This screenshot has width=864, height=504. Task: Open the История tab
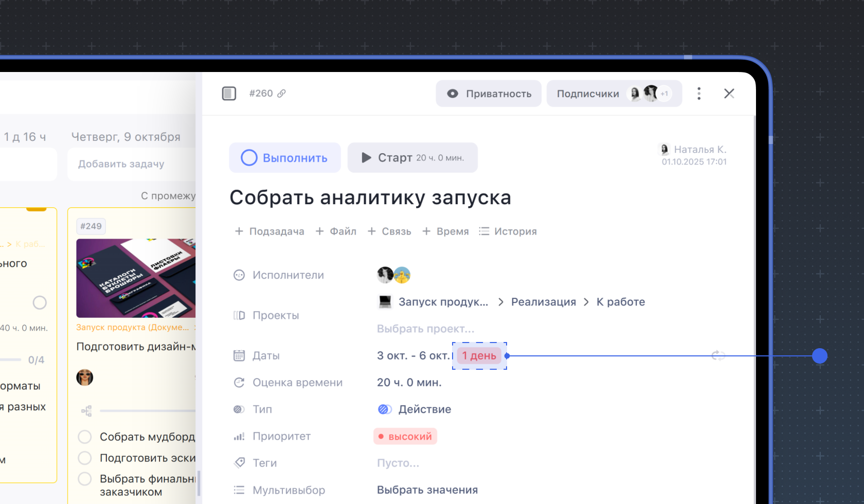coord(508,231)
